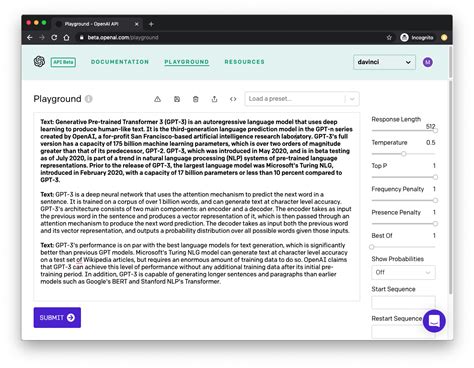This screenshot has width=474, height=368.
Task: Click the address bar lock icon
Action: [x=81, y=37]
